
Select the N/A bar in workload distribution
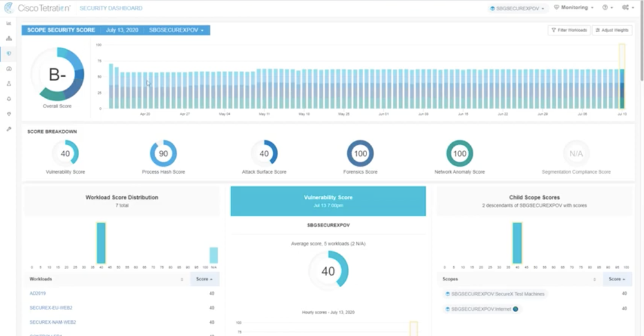coord(214,255)
